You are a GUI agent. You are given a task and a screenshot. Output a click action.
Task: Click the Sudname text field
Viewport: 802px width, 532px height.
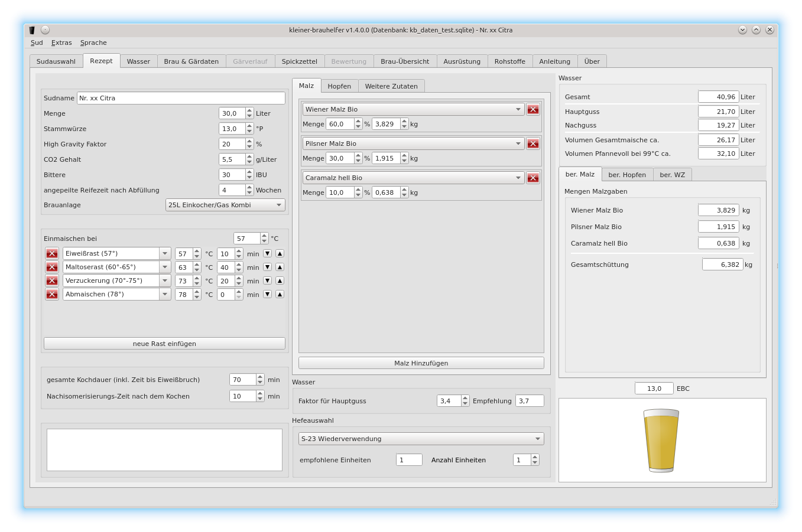(x=181, y=98)
